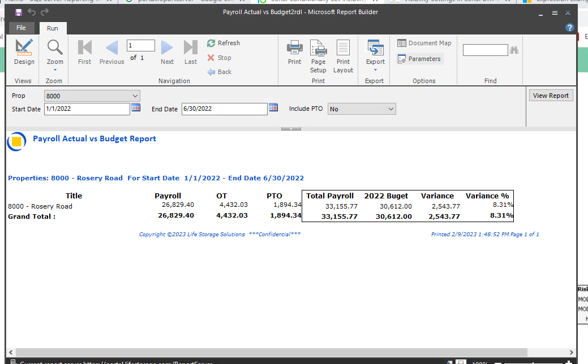Go to the First page
This screenshot has height=364, width=588.
pos(84,52)
